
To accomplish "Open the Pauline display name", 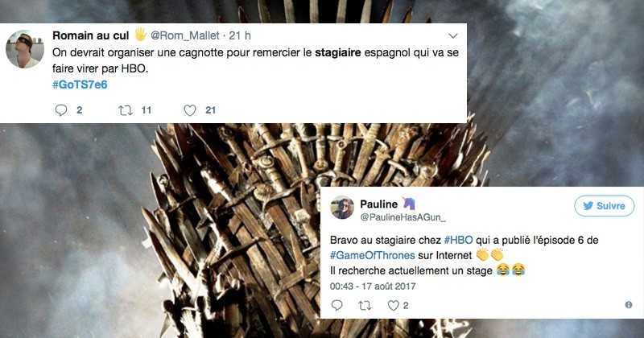I will (x=378, y=204).
